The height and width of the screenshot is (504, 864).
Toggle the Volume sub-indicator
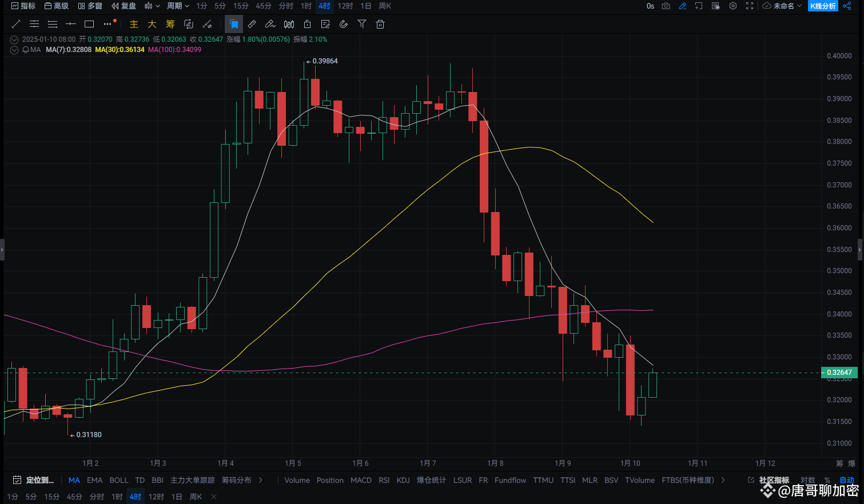coord(297,480)
